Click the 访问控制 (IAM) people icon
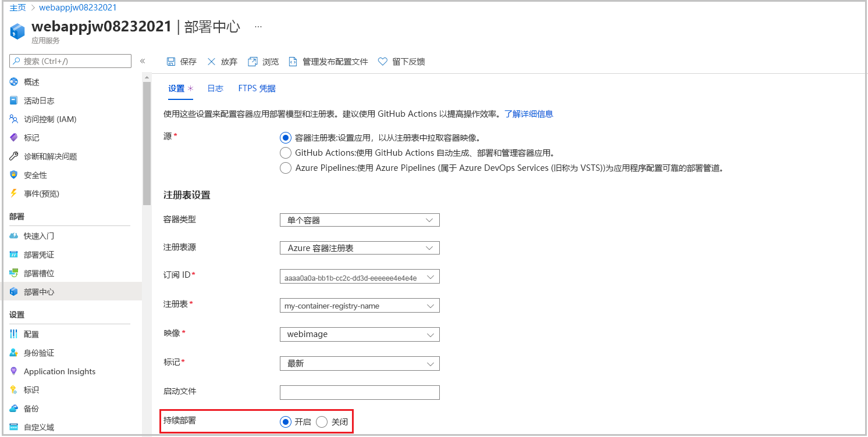The width and height of the screenshot is (868, 437). click(14, 119)
